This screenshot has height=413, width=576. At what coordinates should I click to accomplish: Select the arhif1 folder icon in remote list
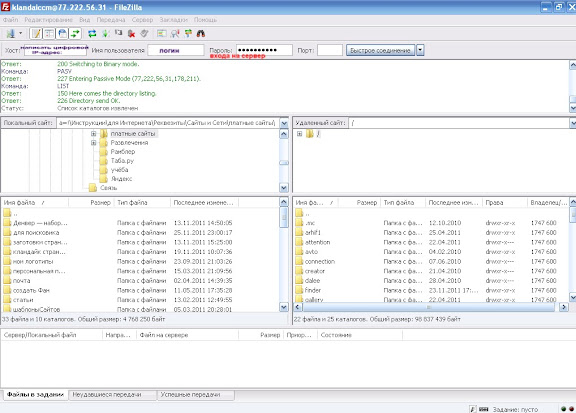(x=299, y=232)
